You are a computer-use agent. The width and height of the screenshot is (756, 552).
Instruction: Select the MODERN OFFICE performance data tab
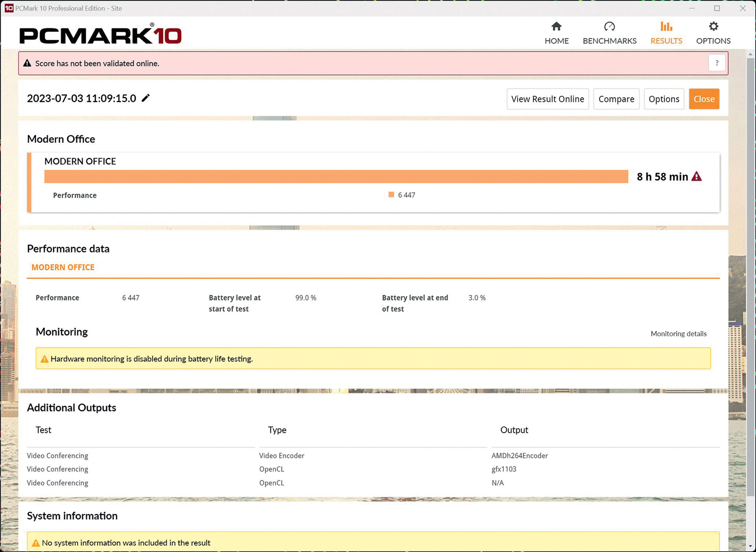click(x=63, y=267)
